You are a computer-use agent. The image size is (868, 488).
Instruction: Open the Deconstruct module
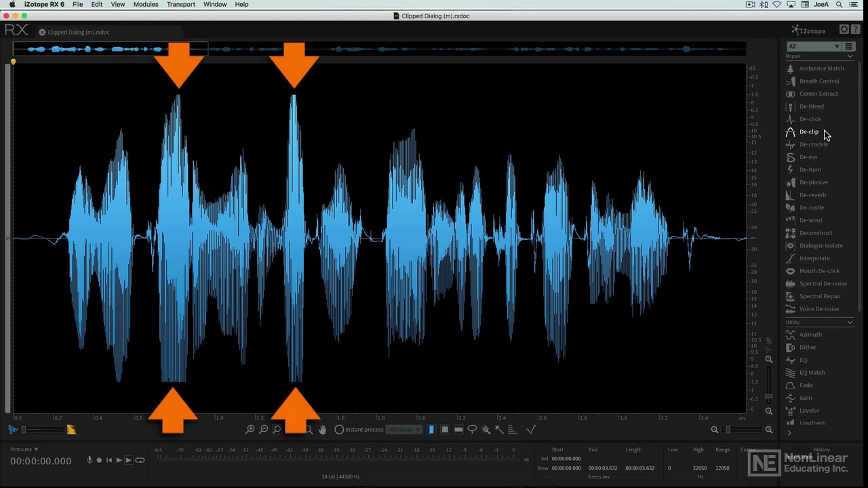point(809,233)
